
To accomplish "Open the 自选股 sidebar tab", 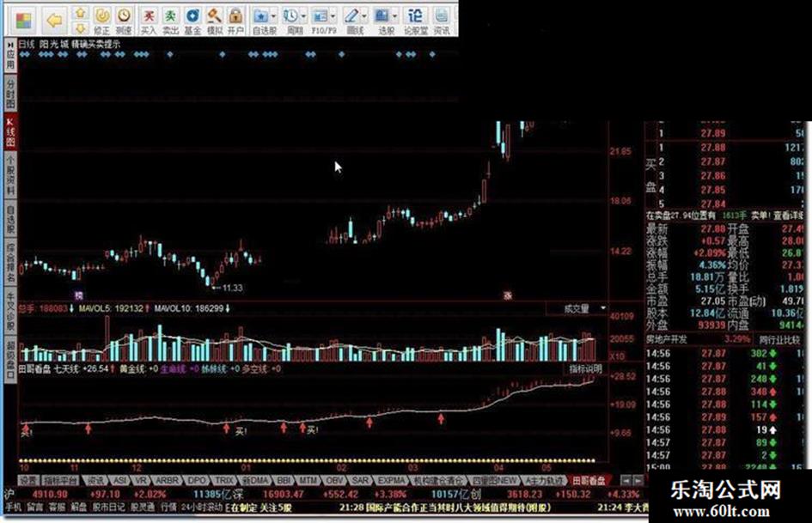I will (x=10, y=218).
